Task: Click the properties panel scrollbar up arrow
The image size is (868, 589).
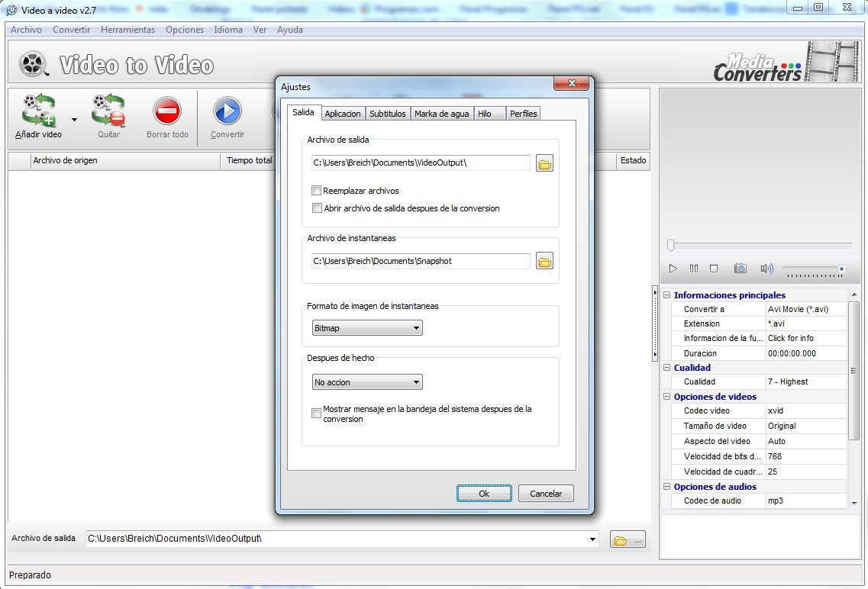Action: tap(854, 294)
